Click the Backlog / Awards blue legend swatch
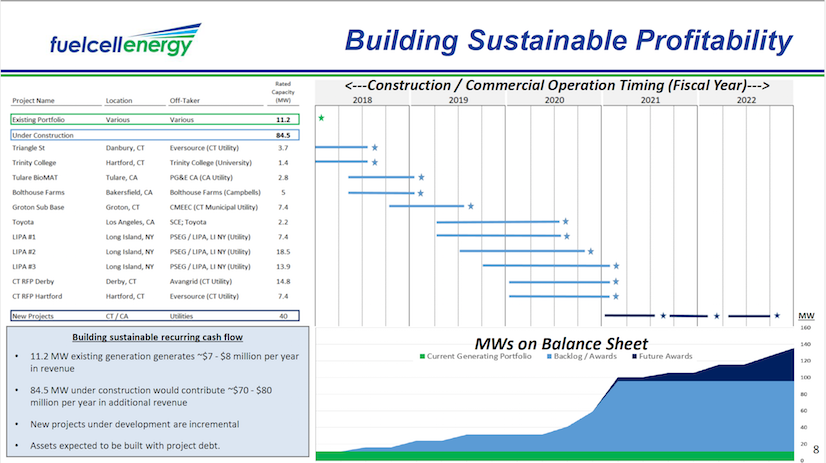 [549, 357]
